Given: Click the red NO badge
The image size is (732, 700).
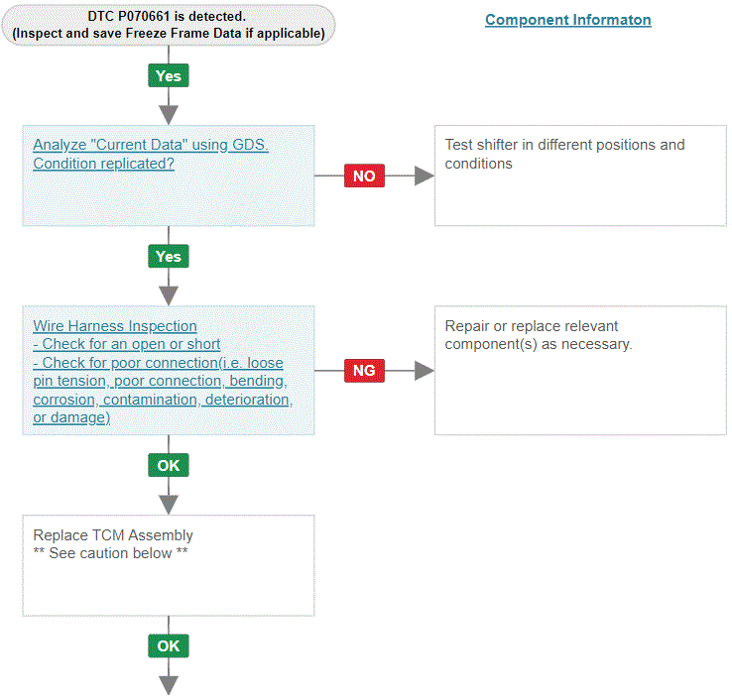Looking at the screenshot, I should tap(364, 175).
